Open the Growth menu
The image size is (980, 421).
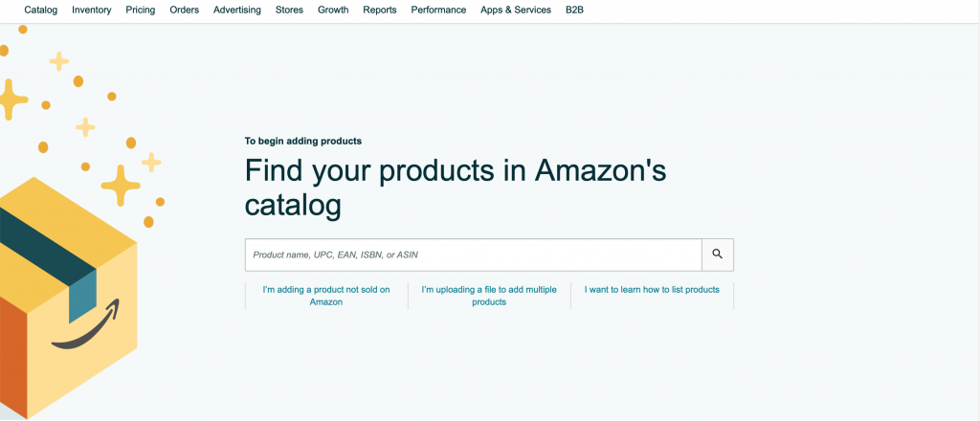[x=333, y=10]
